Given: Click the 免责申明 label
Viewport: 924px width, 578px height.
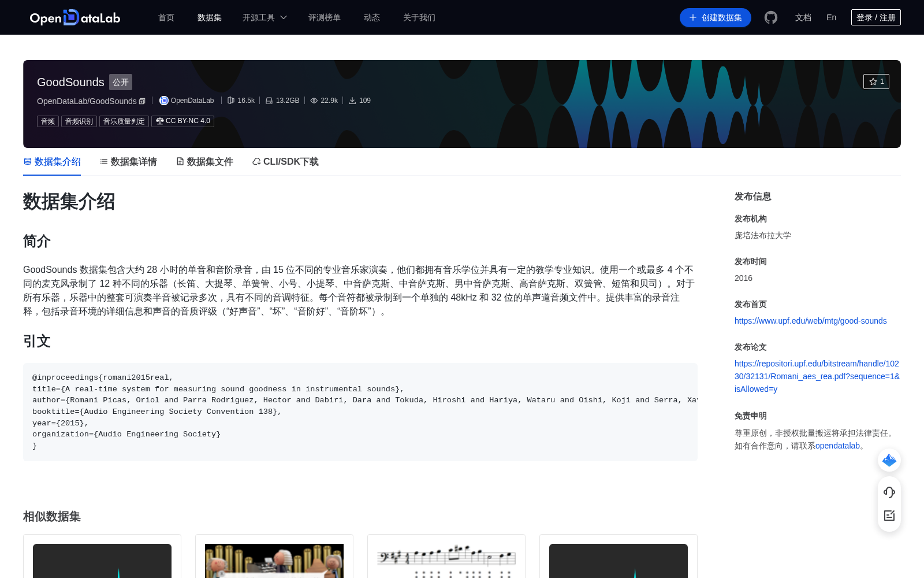Looking at the screenshot, I should (751, 416).
